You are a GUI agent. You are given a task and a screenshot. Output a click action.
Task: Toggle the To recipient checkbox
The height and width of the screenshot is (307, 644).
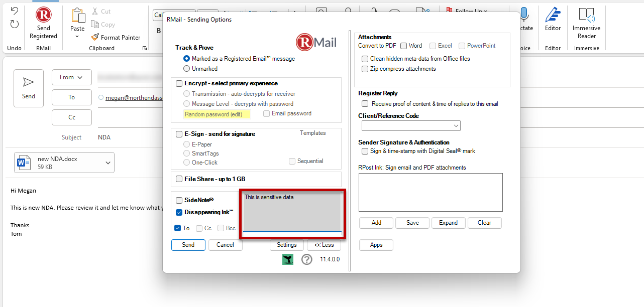pos(178,228)
